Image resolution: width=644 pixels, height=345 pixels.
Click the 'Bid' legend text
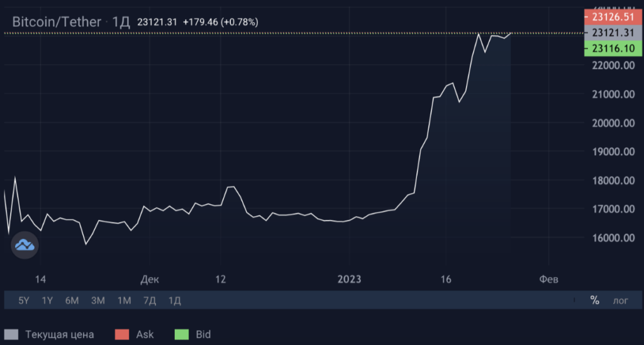203,334
